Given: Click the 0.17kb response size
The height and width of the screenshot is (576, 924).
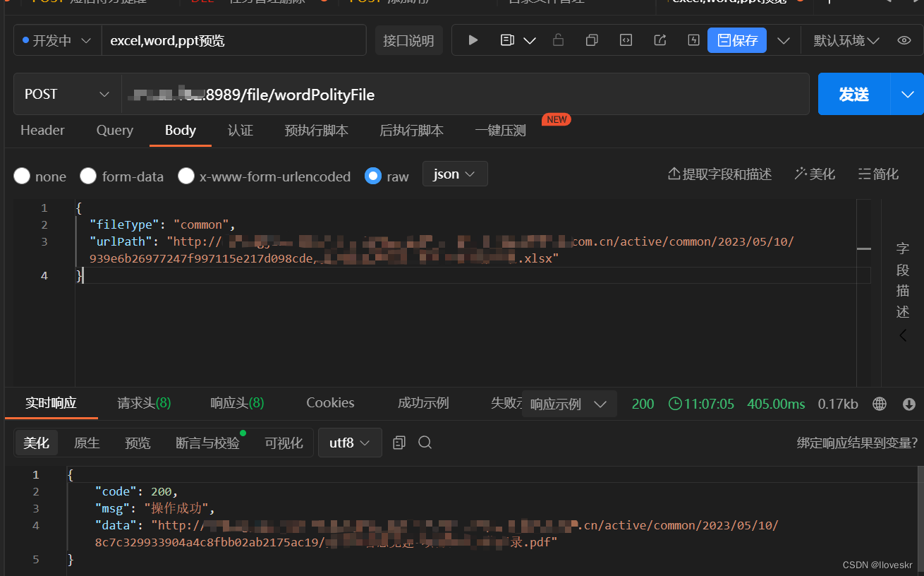Looking at the screenshot, I should pos(838,404).
